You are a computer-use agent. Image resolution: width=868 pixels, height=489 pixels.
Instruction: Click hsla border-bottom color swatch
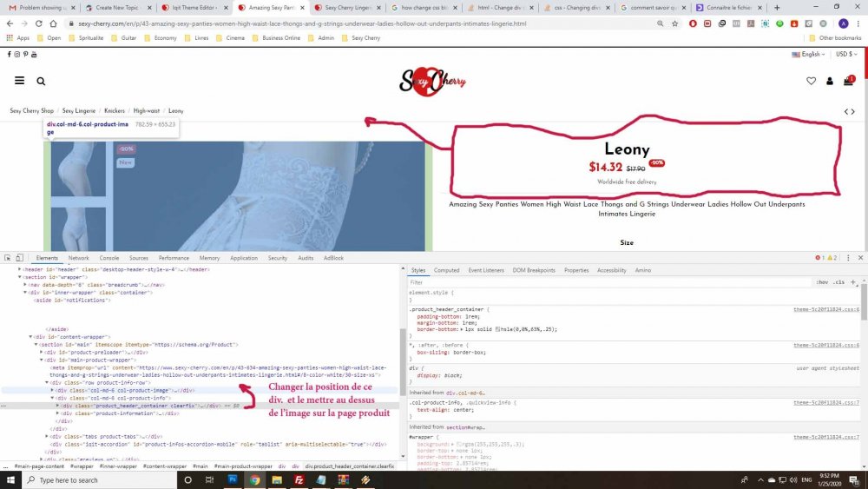(x=497, y=329)
